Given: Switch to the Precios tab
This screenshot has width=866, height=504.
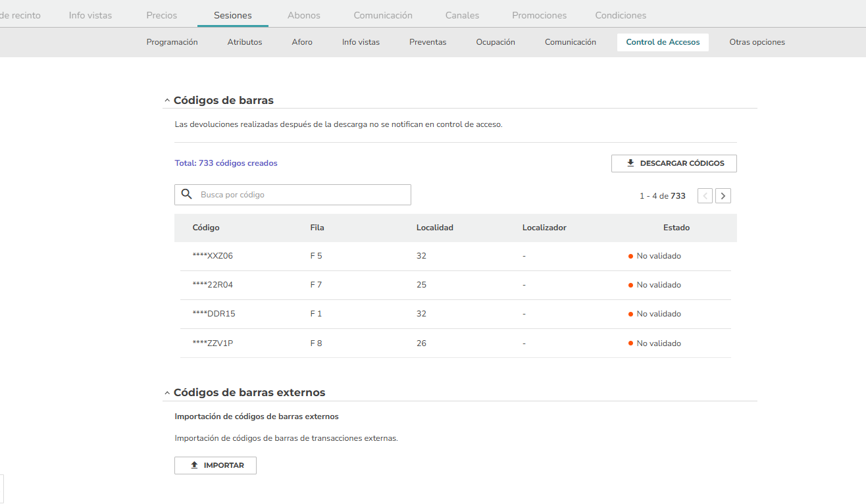Looking at the screenshot, I should point(161,15).
